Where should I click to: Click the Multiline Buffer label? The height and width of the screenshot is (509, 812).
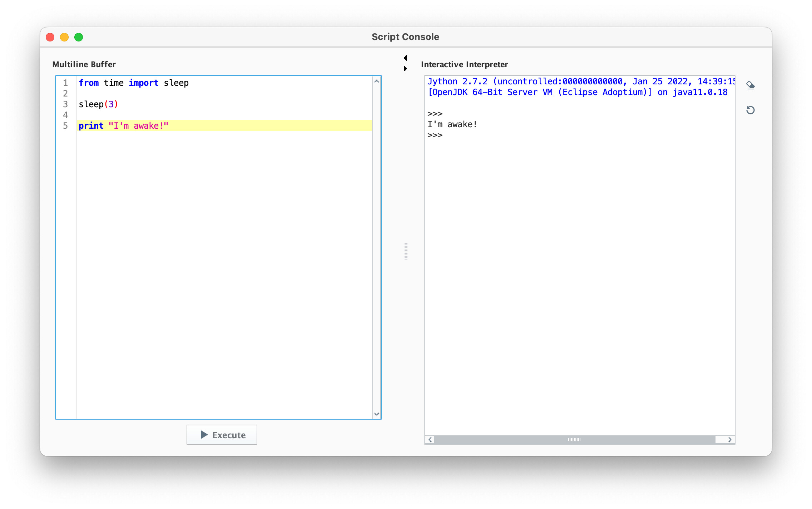point(84,64)
